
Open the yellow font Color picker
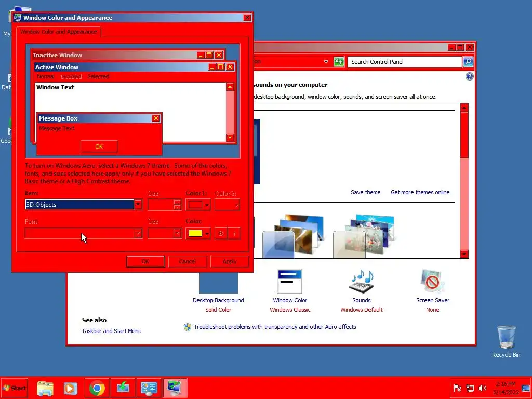[198, 233]
